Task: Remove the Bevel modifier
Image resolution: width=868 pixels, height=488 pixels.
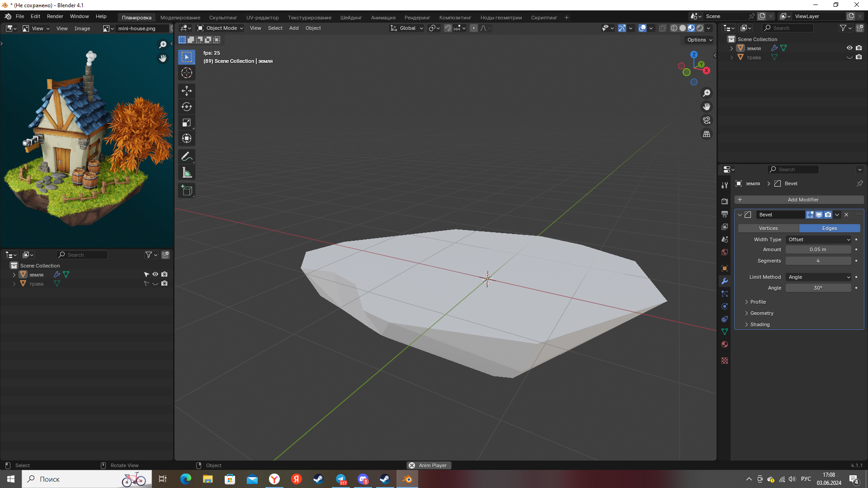Action: click(846, 215)
